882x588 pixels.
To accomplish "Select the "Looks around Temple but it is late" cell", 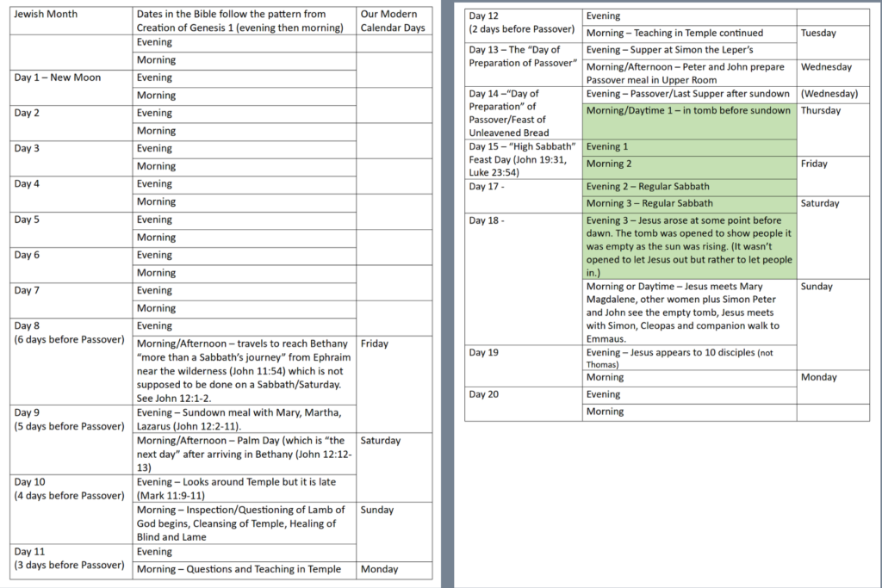I will pyautogui.click(x=245, y=488).
